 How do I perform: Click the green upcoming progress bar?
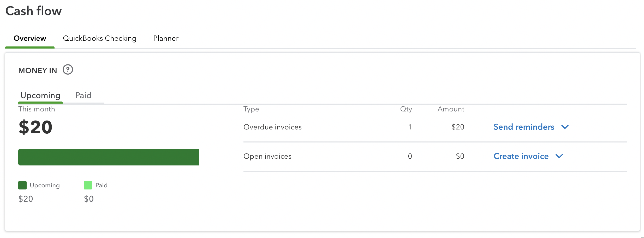(x=109, y=157)
